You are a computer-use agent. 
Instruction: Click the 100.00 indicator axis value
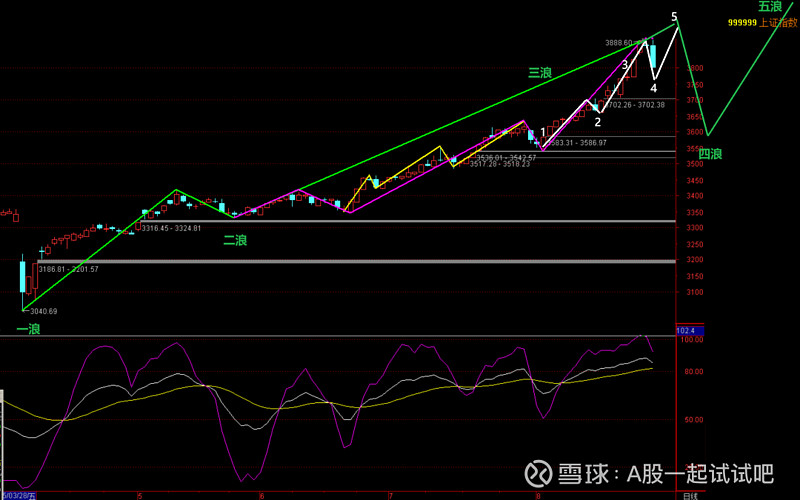[693, 340]
